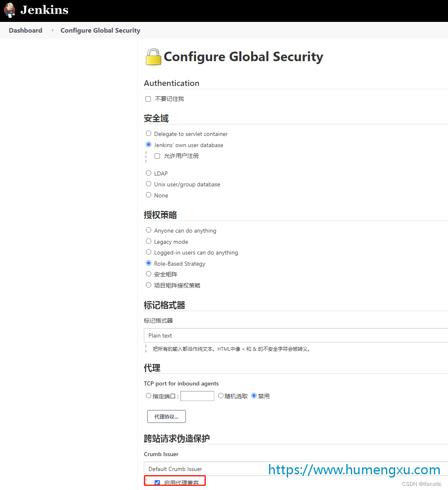Open the Configure Global Security breadcrumb
448x490 pixels.
(x=100, y=30)
